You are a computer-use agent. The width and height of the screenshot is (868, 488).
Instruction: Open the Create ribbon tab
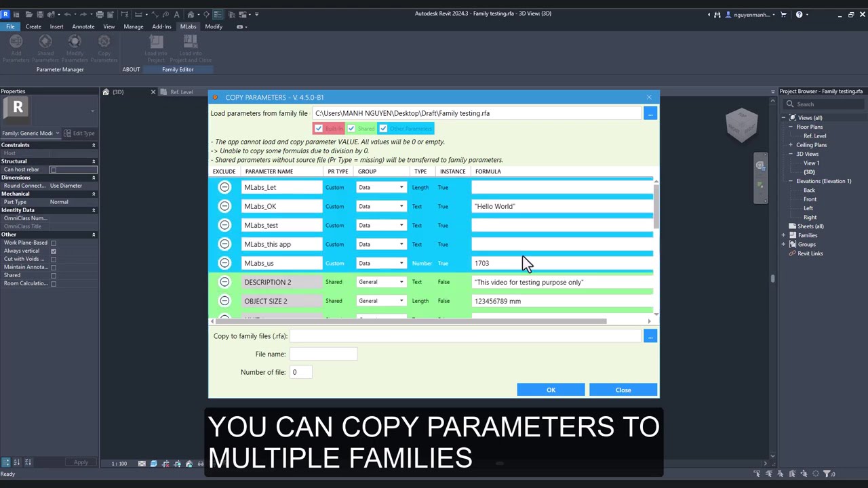point(33,26)
